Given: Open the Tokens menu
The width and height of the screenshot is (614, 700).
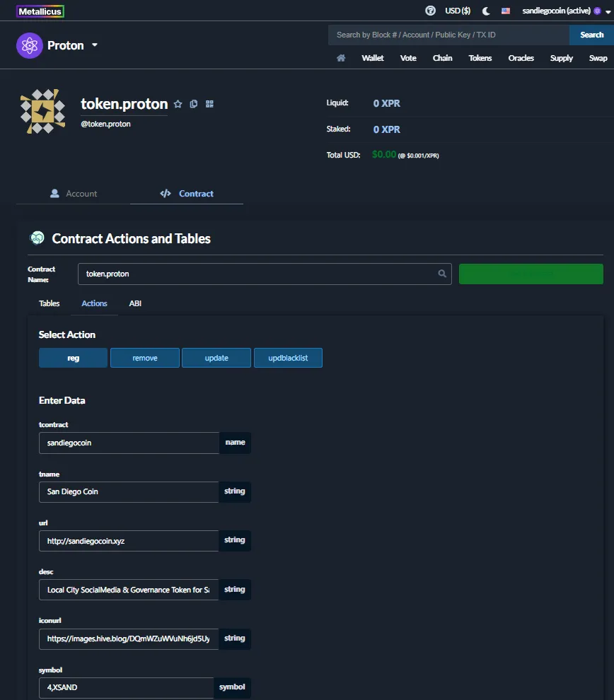Looking at the screenshot, I should (480, 58).
